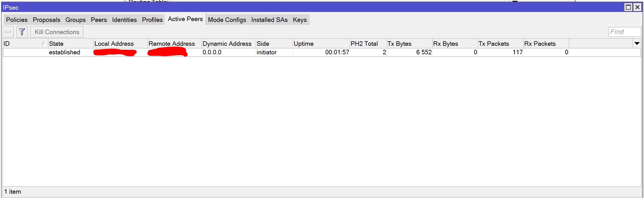The image size is (644, 198).
Task: Click into the Find search field
Action: [x=625, y=32]
